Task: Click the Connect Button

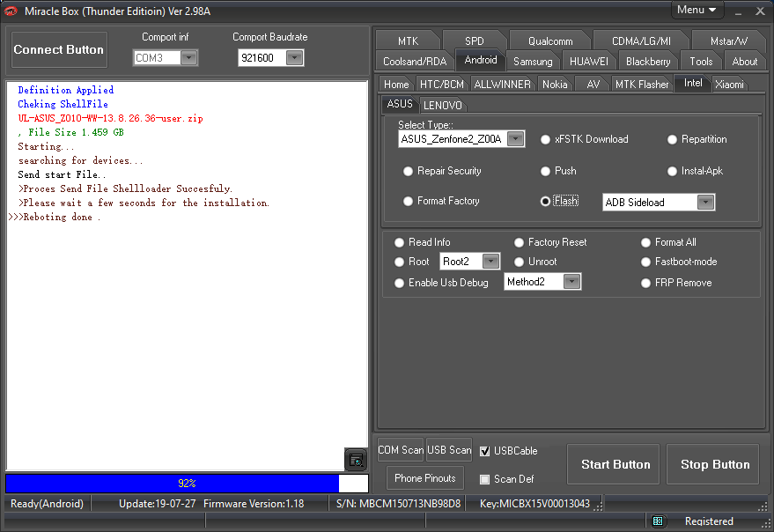Action: click(59, 49)
